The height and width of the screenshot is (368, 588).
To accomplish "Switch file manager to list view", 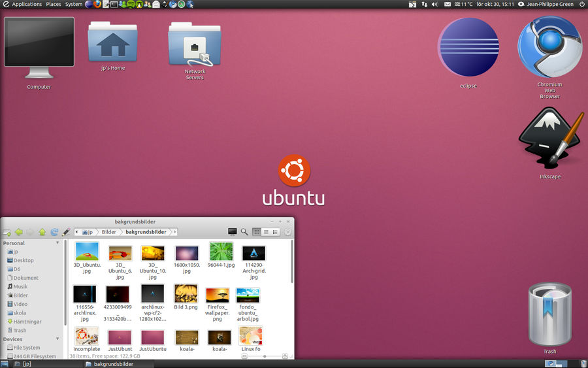I will pyautogui.click(x=266, y=232).
